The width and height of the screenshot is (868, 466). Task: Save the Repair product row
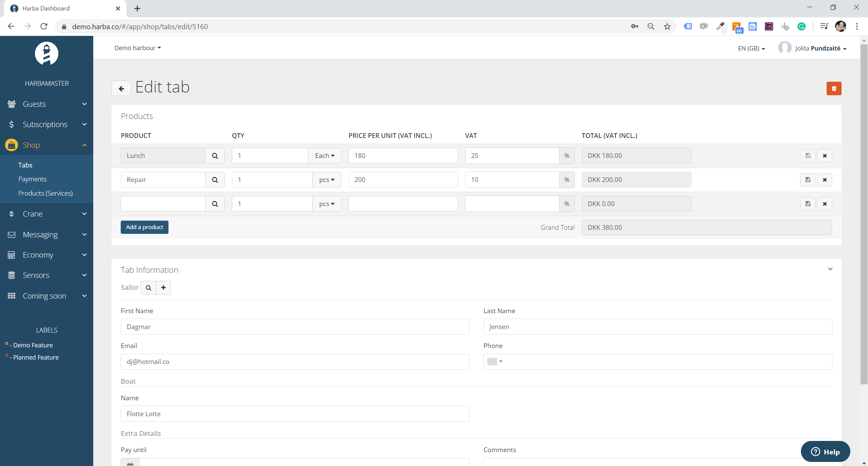808,180
